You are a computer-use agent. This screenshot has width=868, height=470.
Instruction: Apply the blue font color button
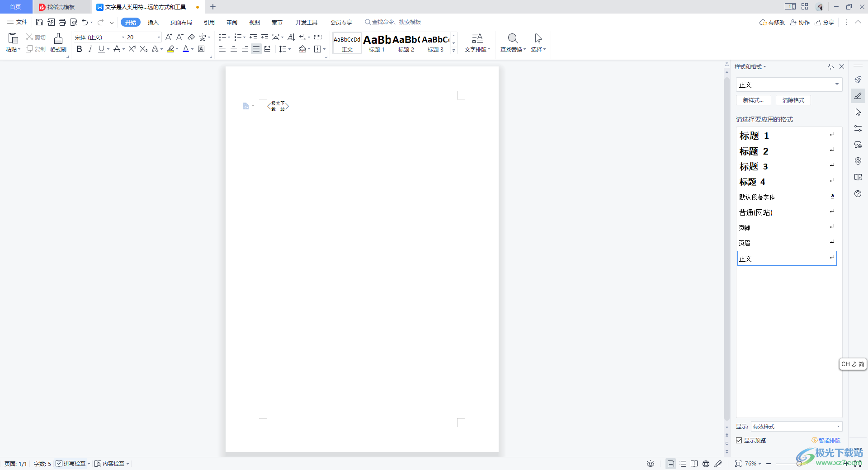(x=186, y=49)
